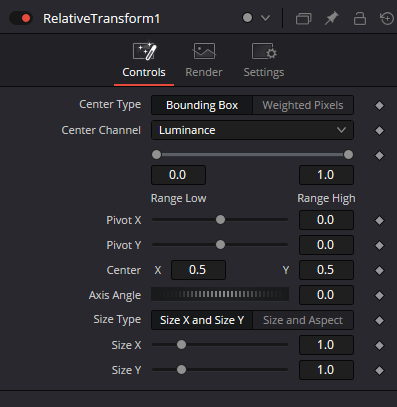Click the Size X value field
The image size is (397, 407).
click(326, 345)
